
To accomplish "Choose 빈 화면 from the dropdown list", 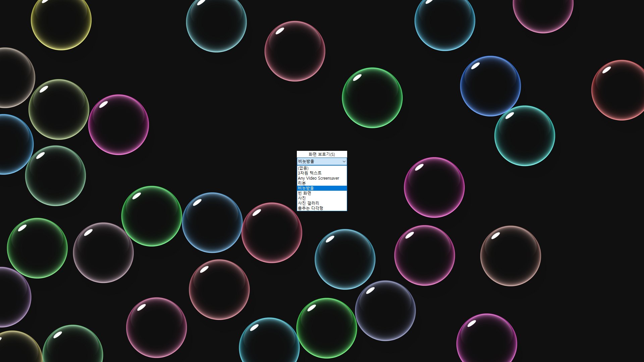I will 322,193.
